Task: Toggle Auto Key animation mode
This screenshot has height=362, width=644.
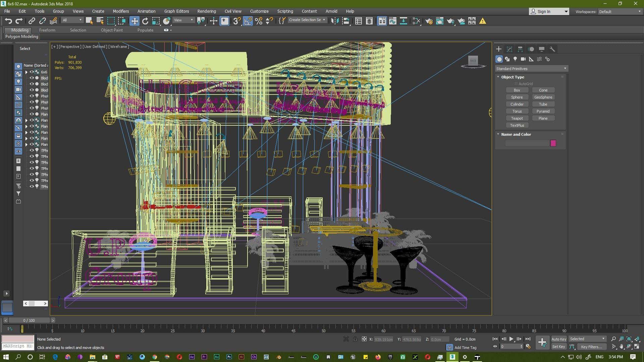Action: click(558, 339)
